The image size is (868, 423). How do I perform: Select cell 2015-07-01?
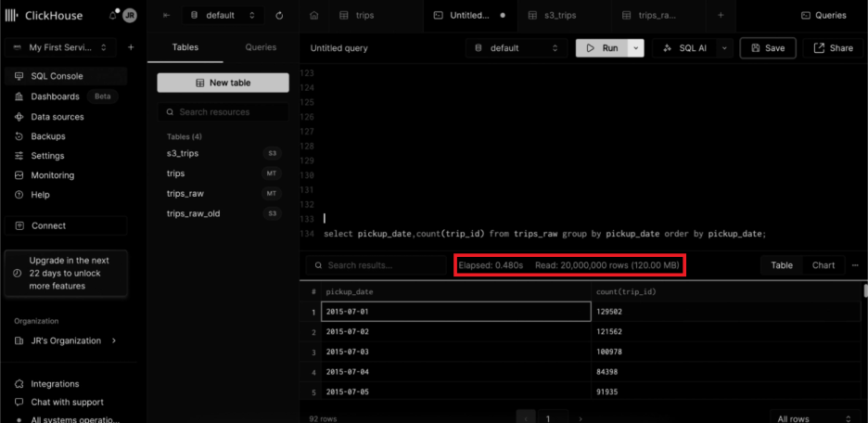pos(455,311)
